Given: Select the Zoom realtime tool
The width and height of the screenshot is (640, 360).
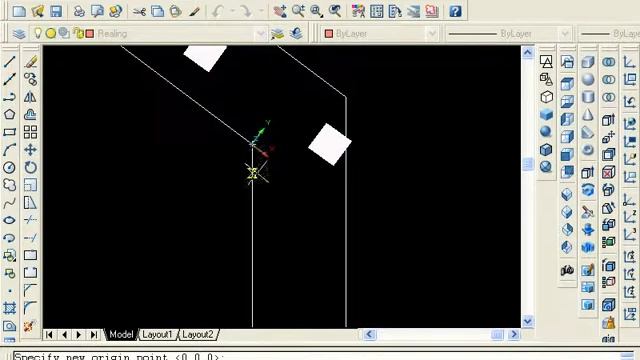Looking at the screenshot, I should pyautogui.click(x=298, y=11).
